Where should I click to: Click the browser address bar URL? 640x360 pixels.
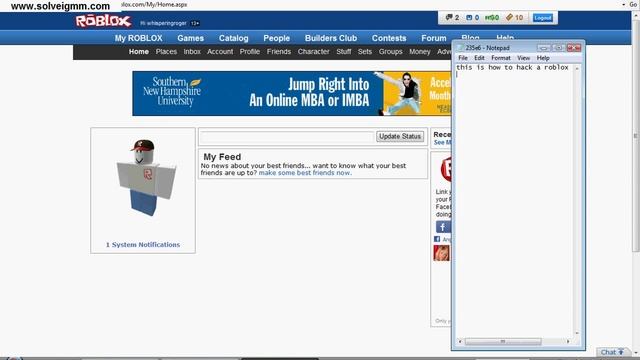[x=154, y=4]
